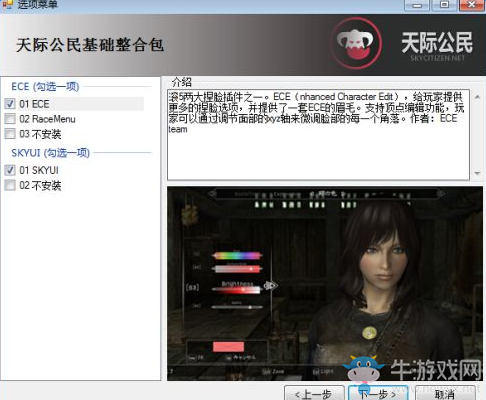Viewport: 486px width, 400px height.
Task: Click the red helmet SkyCitizen logo
Action: click(x=357, y=43)
